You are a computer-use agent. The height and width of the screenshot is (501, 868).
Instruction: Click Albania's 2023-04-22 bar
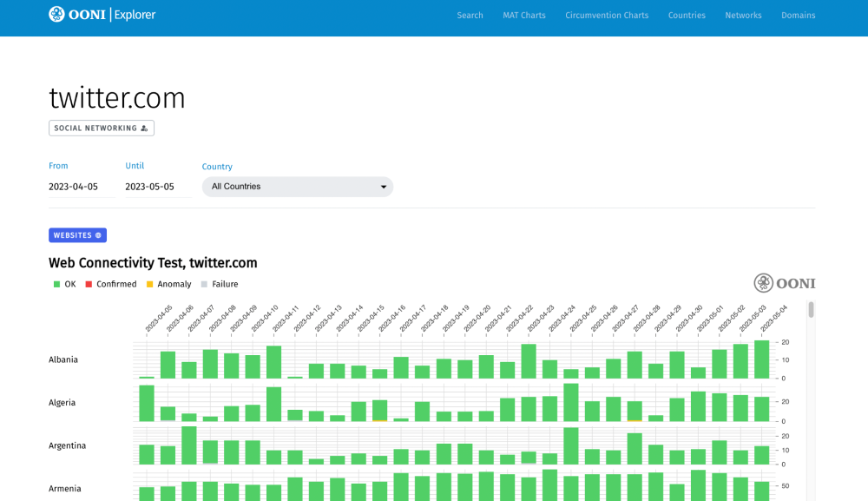(529, 361)
